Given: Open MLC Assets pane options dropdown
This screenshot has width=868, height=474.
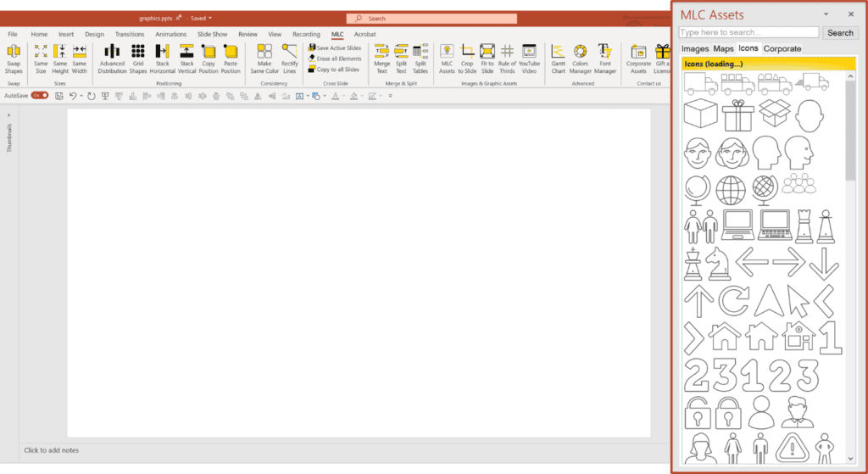Looking at the screenshot, I should tap(828, 14).
